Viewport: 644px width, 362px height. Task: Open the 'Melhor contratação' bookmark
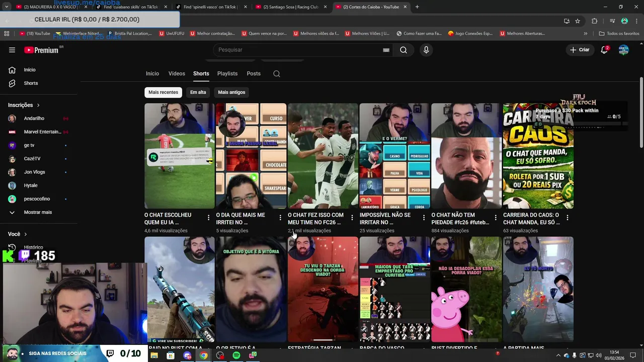pyautogui.click(x=211, y=33)
